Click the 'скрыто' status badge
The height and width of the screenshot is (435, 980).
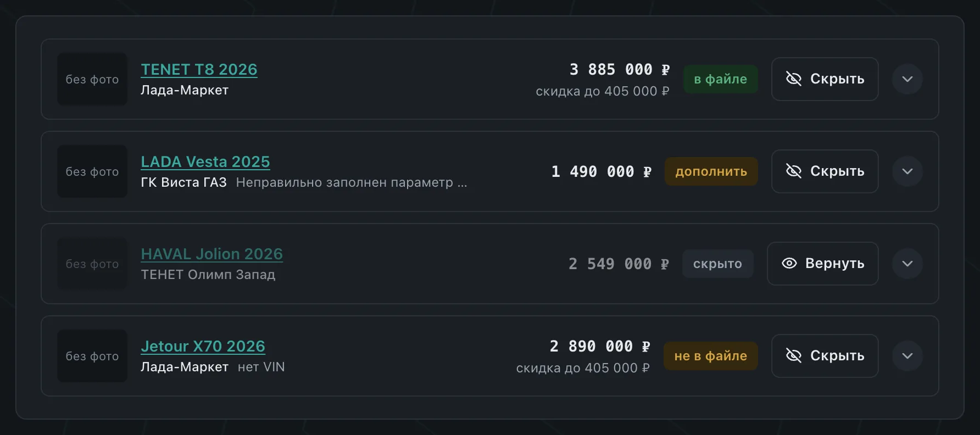717,264
